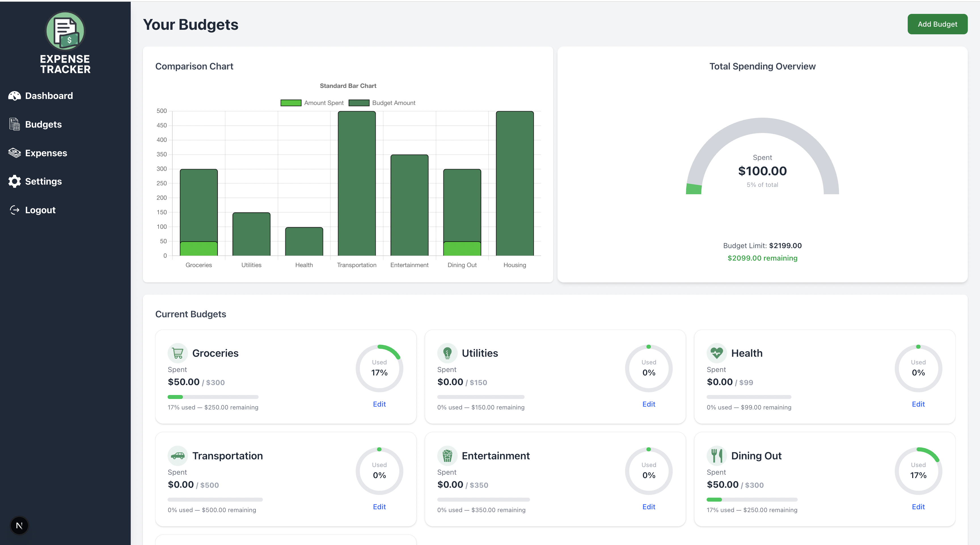Click the Entertainment popcorn icon
Viewport: 980px width, 545px height.
(x=447, y=456)
